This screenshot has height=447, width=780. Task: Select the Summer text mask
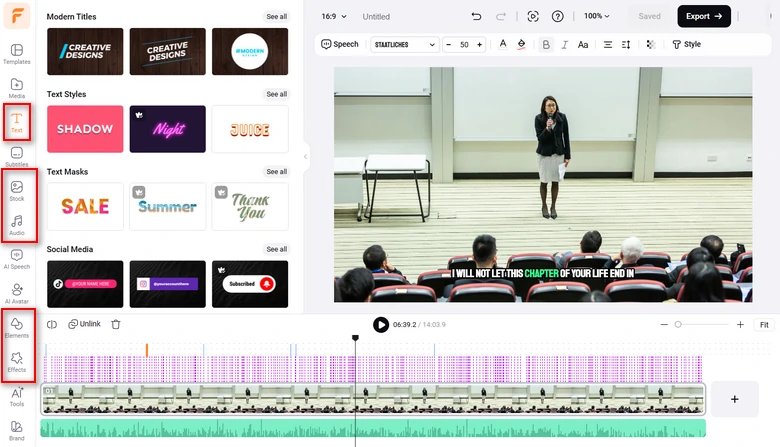click(168, 206)
